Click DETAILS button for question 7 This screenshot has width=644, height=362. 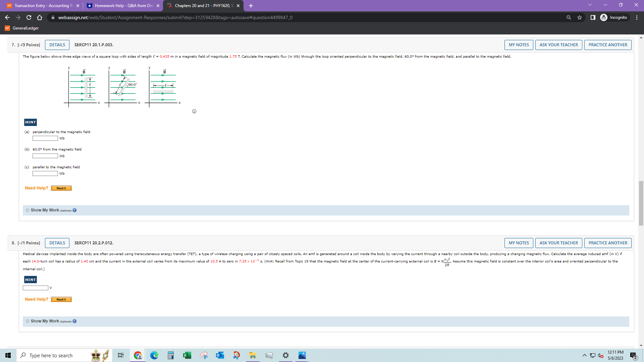(57, 45)
